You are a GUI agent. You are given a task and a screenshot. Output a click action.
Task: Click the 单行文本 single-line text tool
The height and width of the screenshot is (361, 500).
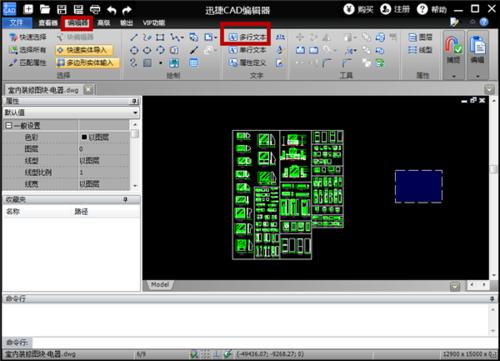pyautogui.click(x=248, y=50)
